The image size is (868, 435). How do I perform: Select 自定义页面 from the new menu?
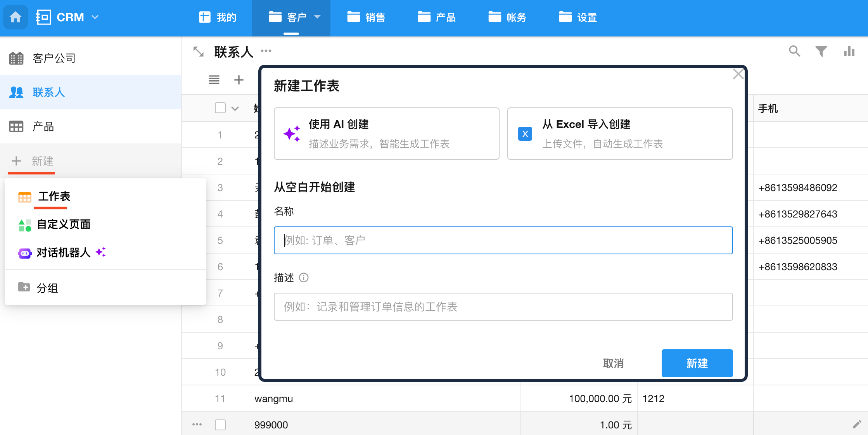pos(64,224)
